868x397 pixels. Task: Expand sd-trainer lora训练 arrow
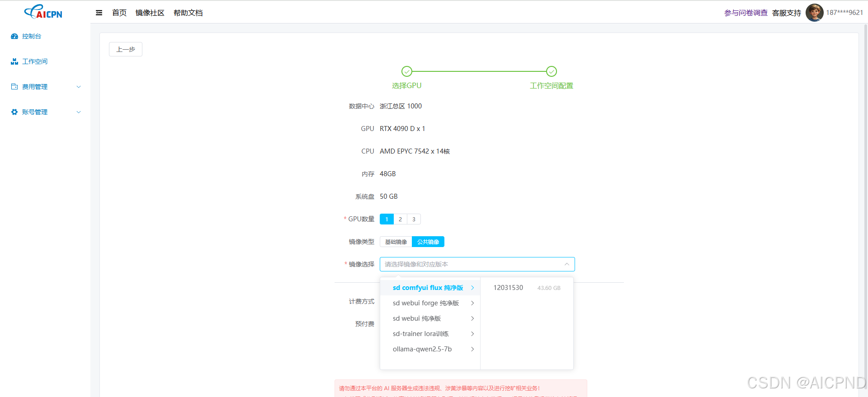click(x=472, y=334)
